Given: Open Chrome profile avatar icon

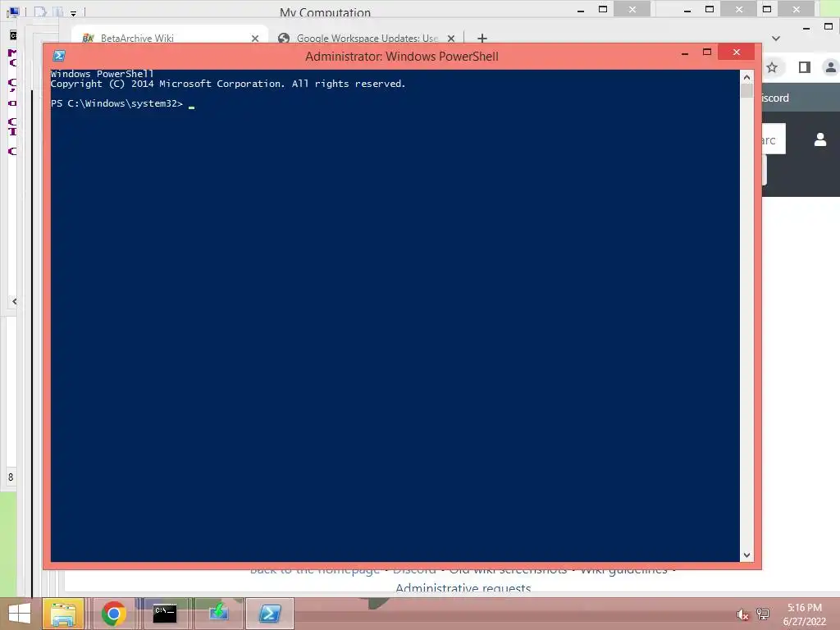Looking at the screenshot, I should 831,67.
